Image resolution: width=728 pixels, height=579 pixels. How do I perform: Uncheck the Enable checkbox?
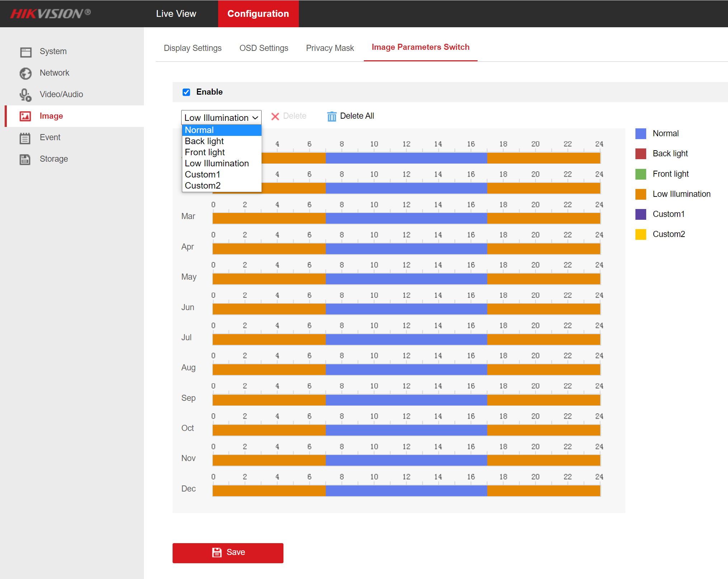[186, 92]
